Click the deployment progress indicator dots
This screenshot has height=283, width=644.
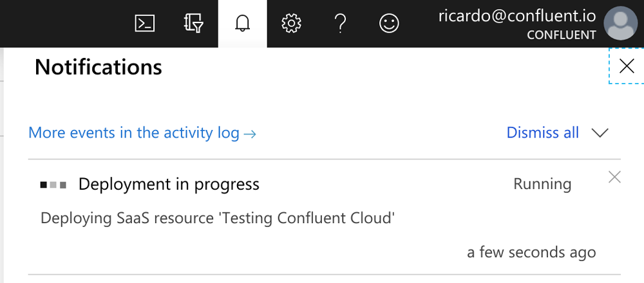53,185
